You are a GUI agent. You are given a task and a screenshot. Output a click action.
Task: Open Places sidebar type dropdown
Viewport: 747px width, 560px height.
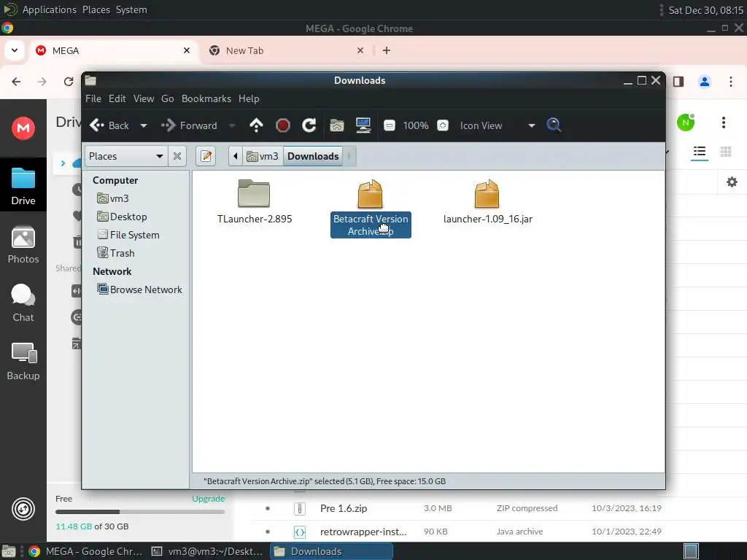[126, 156]
